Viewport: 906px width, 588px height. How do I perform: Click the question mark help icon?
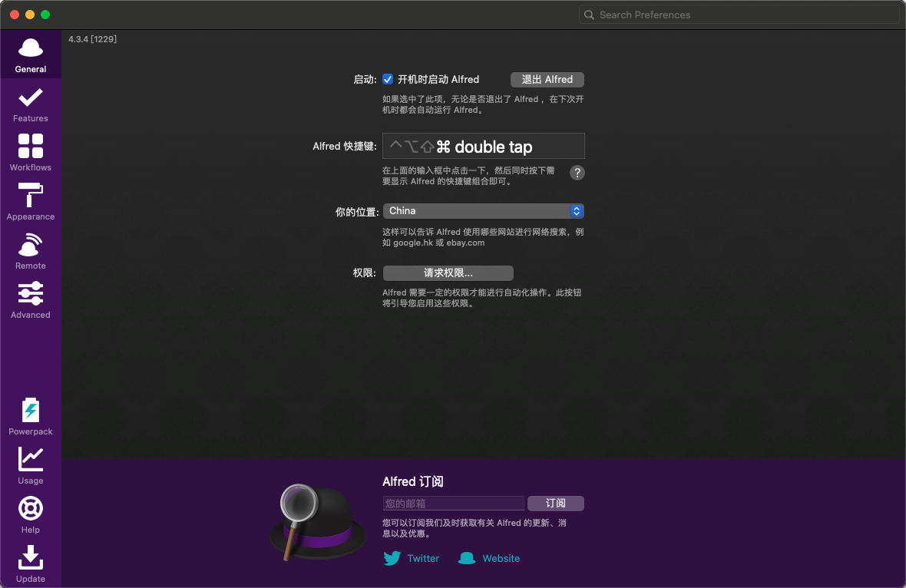point(577,173)
